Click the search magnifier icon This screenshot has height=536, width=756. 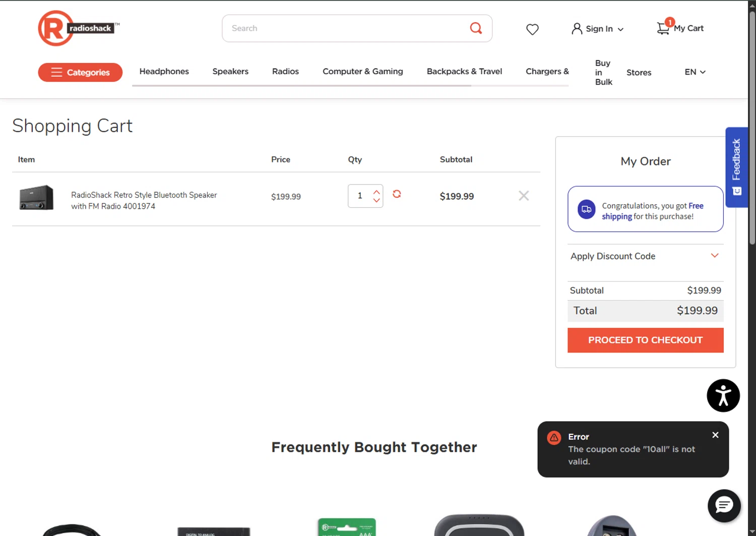point(476,28)
